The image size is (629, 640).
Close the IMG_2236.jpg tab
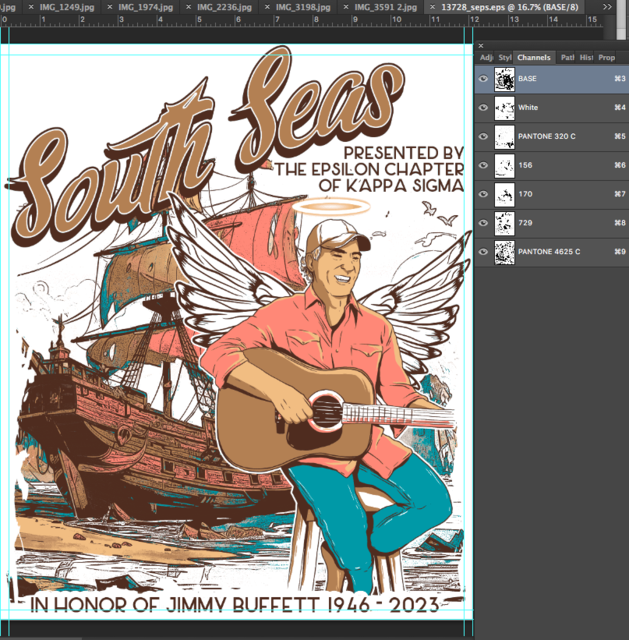(188, 7)
